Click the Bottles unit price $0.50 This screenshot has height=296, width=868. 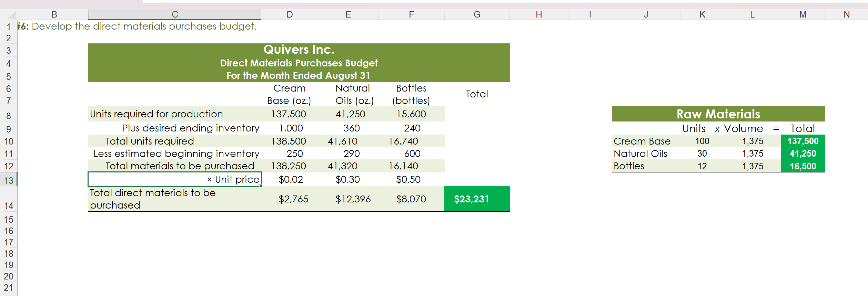[408, 179]
